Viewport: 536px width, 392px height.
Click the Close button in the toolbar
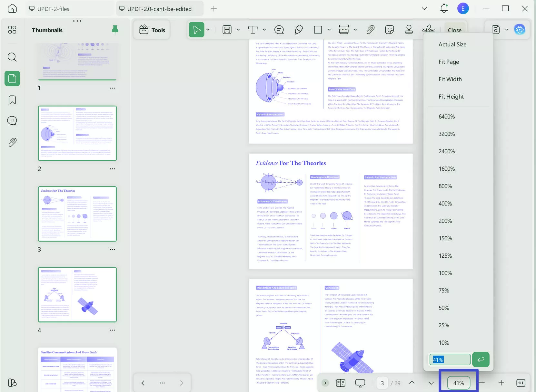(x=455, y=30)
